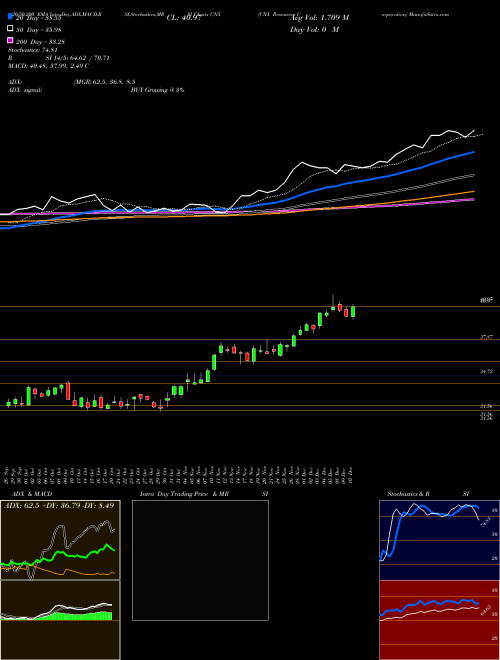Click the tall red candlestick near 10 Oct
The image size is (500, 660).
click(68, 391)
